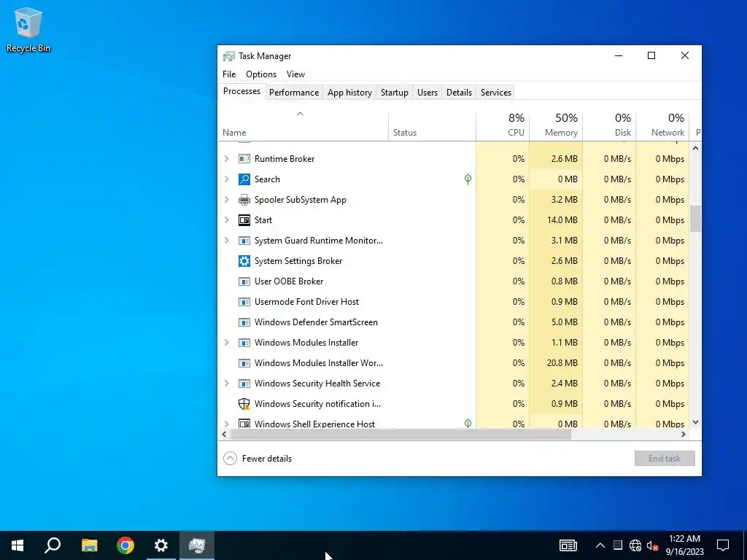Open the File menu
747x560 pixels.
click(229, 74)
